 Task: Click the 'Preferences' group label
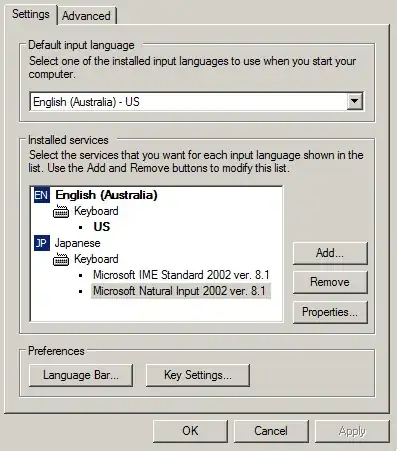56,351
